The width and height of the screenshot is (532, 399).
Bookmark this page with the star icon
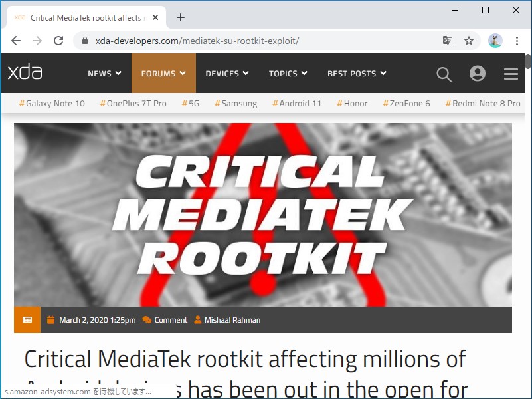(469, 41)
